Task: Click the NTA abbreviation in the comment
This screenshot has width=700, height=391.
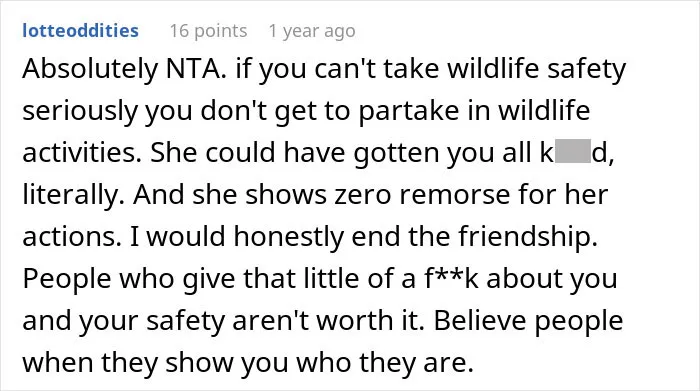Action: pos(196,69)
